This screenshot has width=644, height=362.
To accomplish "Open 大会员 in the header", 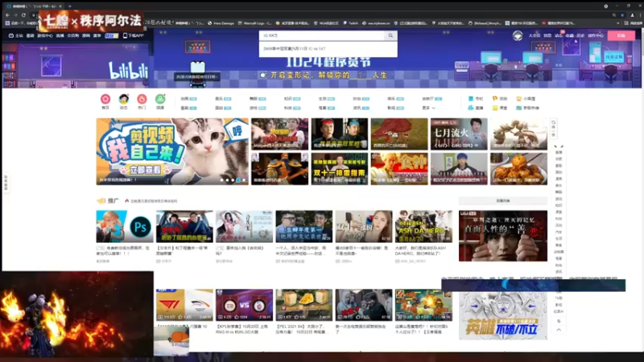I will (535, 35).
